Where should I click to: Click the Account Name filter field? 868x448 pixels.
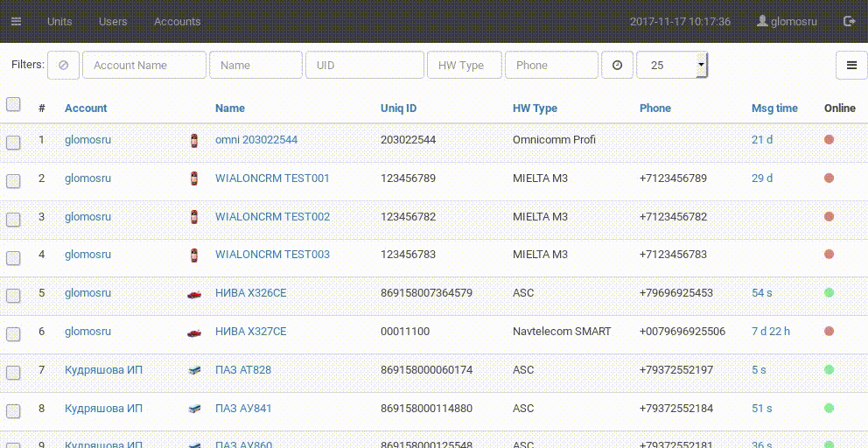145,66
